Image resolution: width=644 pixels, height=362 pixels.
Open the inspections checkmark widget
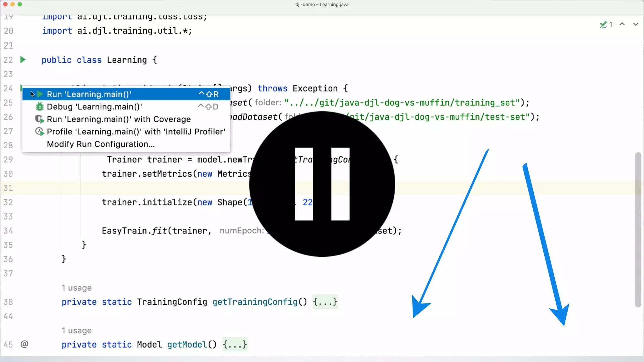[606, 25]
